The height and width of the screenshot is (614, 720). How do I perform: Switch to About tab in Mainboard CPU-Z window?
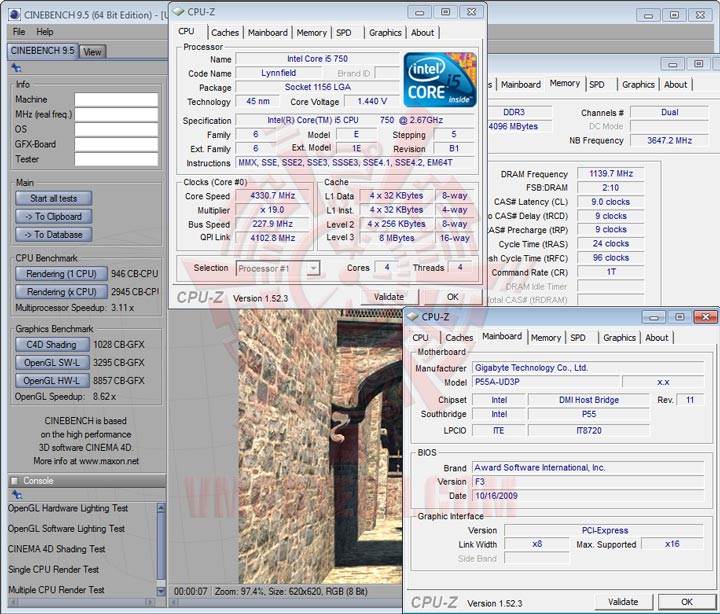pos(657,338)
